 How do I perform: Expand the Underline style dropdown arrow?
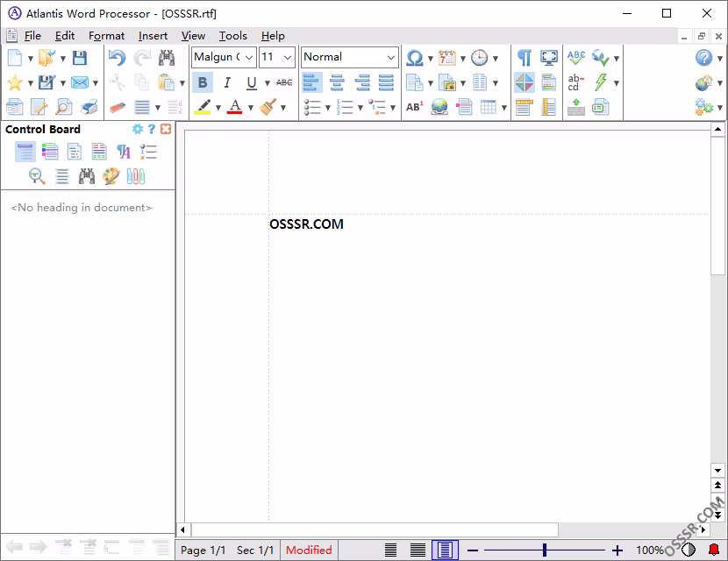pos(268,83)
